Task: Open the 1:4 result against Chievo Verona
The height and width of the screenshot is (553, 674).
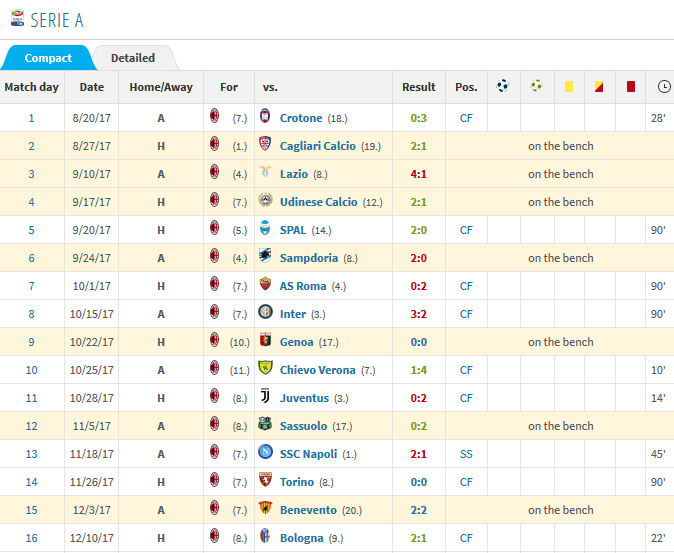Action: pos(419,370)
